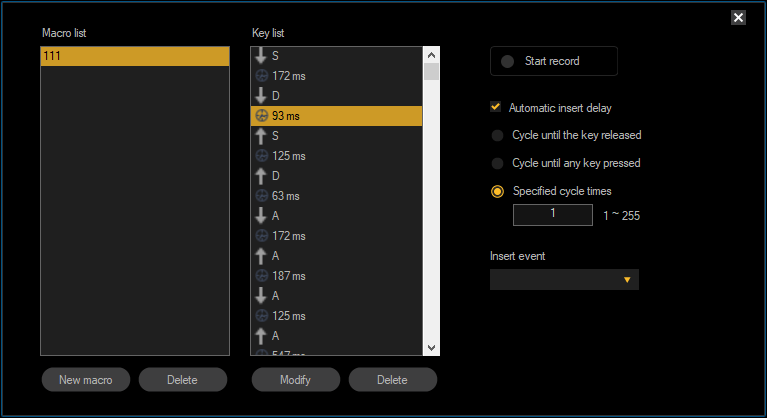Image resolution: width=767 pixels, height=418 pixels.
Task: Click the down-arrow icon beside the D key press
Action: [x=261, y=96]
